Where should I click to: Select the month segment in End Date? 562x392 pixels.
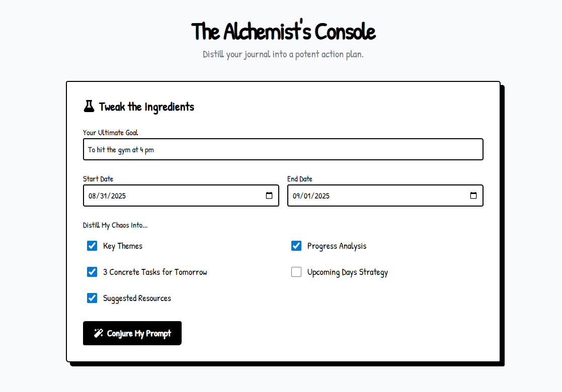[297, 196]
